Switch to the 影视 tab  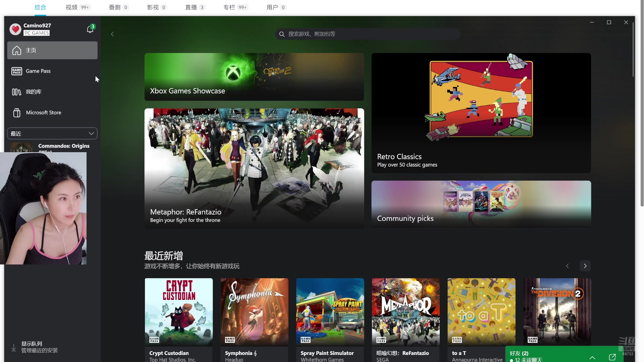point(157,7)
